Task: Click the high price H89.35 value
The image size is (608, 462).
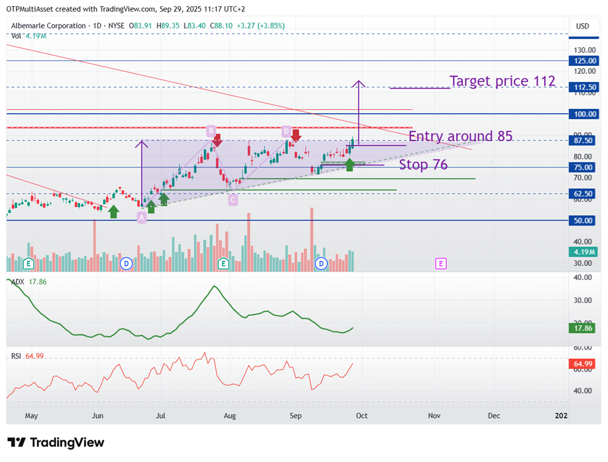Action: point(168,26)
